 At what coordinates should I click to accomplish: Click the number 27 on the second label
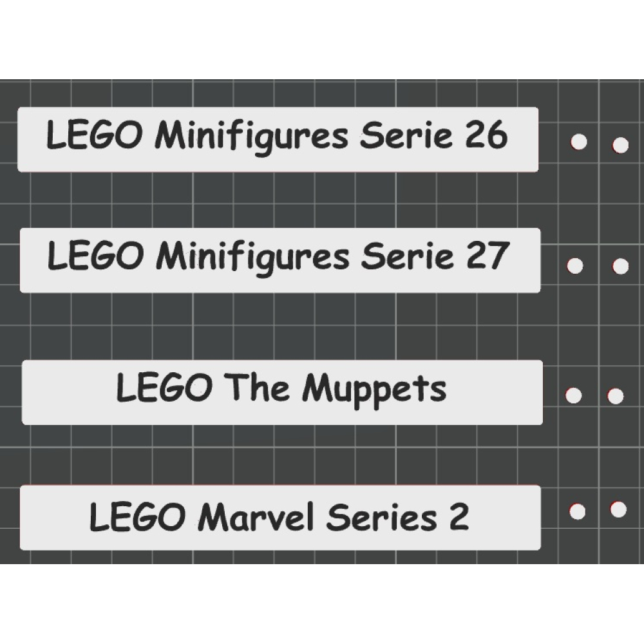[489, 256]
